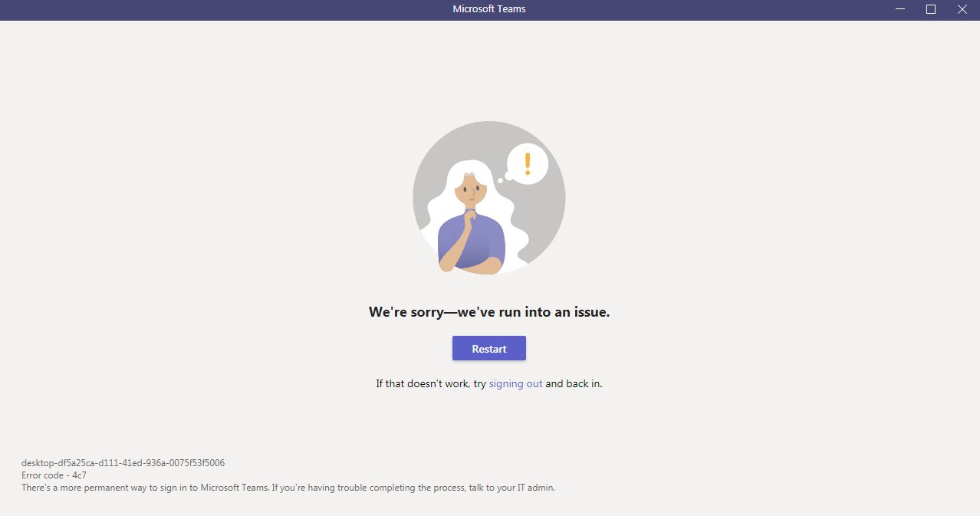Click an empty area of the purple title bar
Image resolution: width=980 pixels, height=516 pixels.
coord(230,9)
